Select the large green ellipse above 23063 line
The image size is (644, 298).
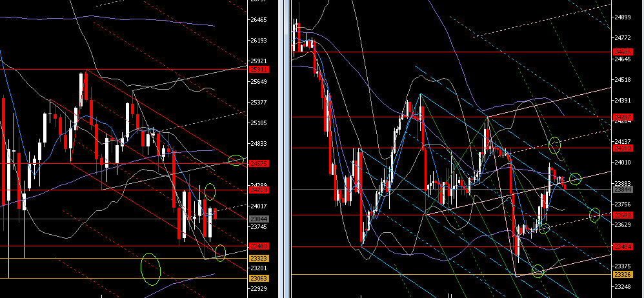pyautogui.click(x=150, y=269)
